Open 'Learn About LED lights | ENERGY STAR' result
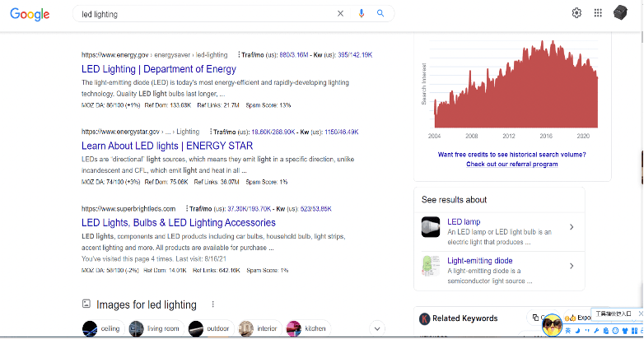 167,146
